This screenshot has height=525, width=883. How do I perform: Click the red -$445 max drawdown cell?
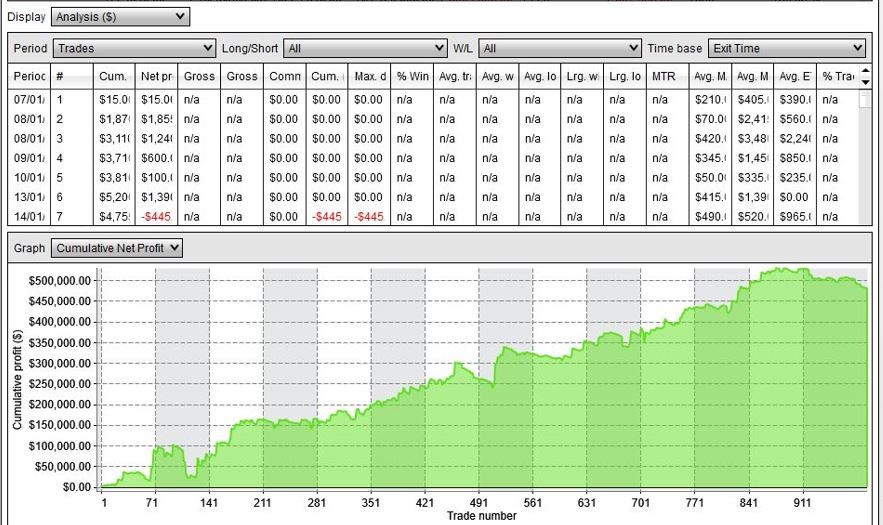(x=369, y=217)
